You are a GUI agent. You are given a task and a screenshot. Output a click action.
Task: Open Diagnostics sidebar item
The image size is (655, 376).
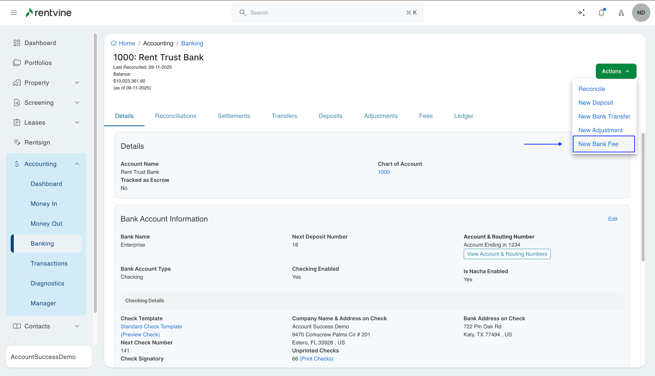click(47, 283)
